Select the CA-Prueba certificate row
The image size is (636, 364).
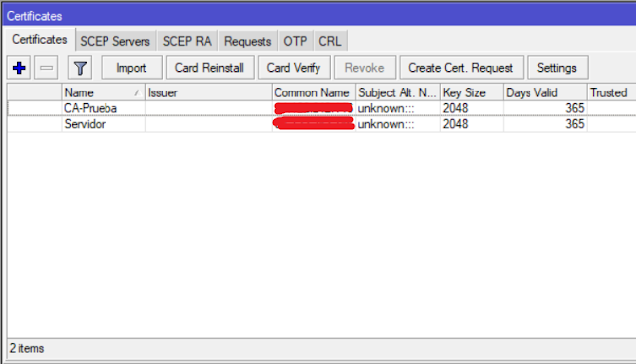321,108
